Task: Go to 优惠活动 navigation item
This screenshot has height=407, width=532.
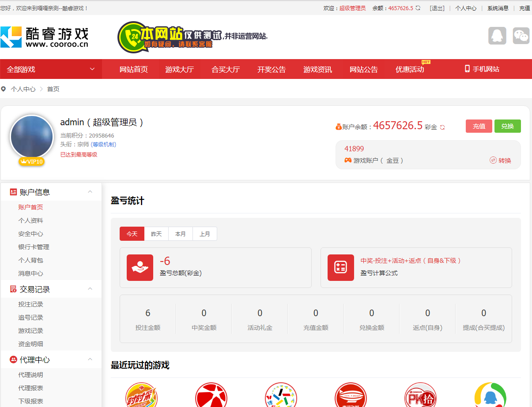Action: point(410,69)
